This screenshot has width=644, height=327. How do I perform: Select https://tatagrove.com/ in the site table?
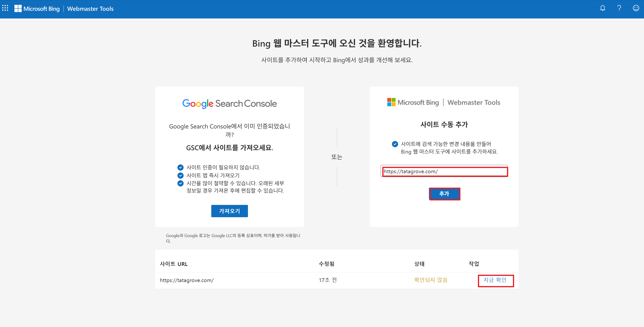click(x=187, y=280)
